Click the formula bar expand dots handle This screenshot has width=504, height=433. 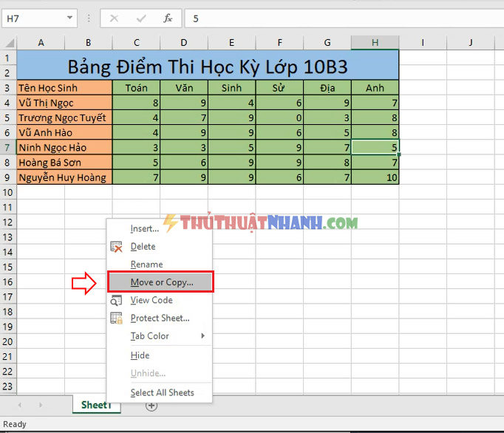coord(89,18)
